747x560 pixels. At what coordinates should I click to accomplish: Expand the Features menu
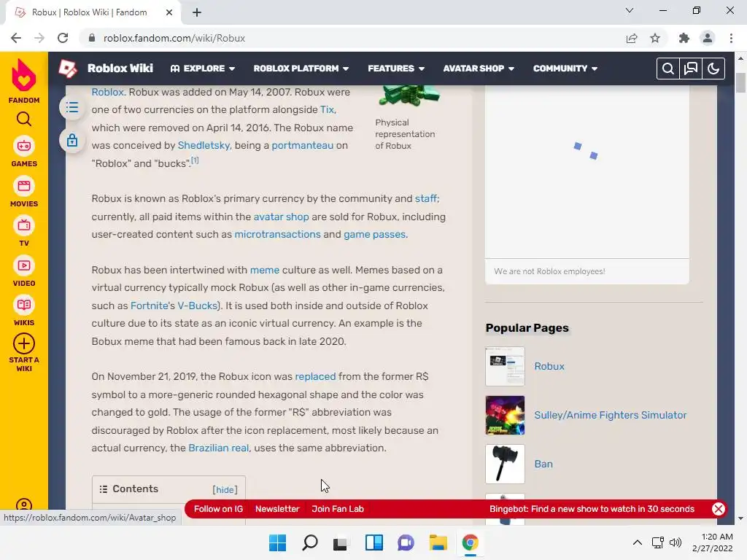coord(396,69)
